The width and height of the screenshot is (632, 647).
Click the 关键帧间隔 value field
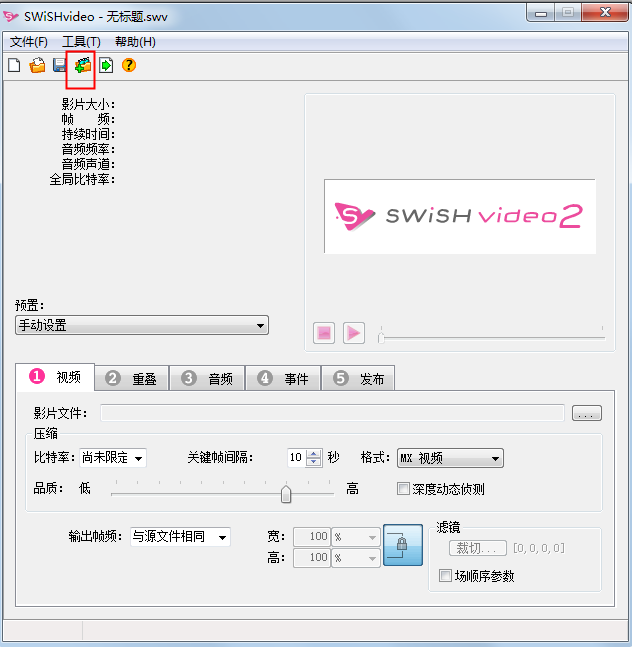[x=296, y=457]
